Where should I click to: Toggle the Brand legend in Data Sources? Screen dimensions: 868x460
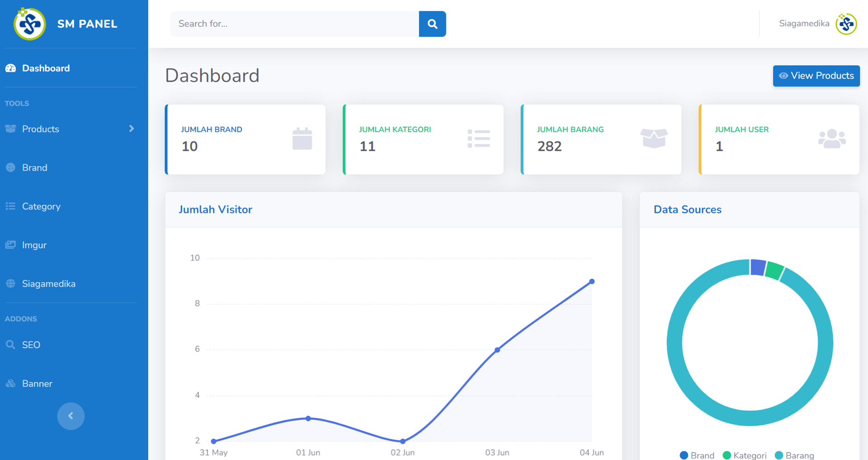[x=697, y=455]
